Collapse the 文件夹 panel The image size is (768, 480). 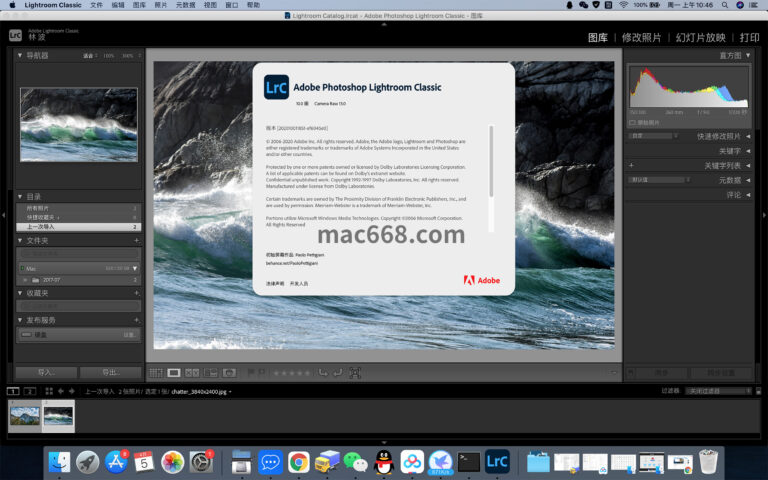tap(20, 240)
